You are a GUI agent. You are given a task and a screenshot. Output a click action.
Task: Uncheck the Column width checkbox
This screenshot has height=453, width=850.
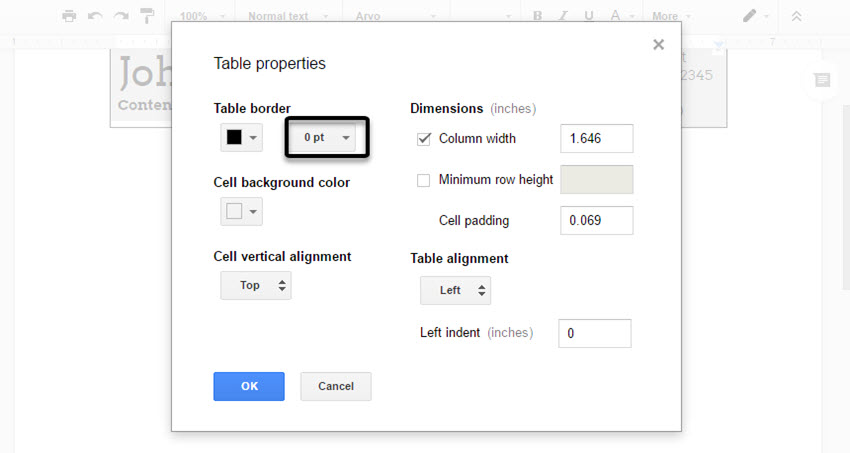[x=424, y=139]
